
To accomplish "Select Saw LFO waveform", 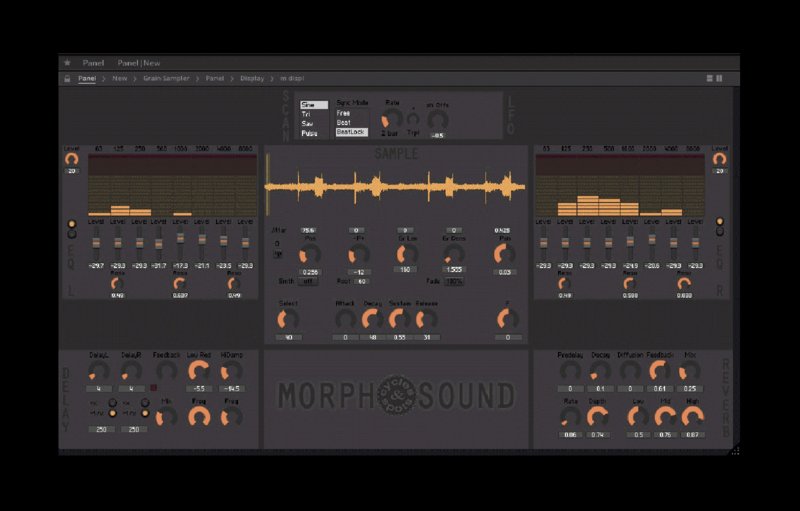I will coord(314,124).
